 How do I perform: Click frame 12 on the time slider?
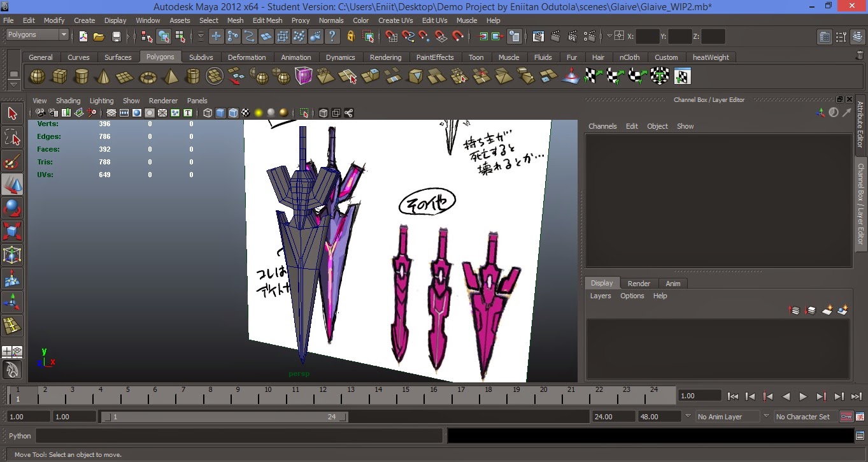click(323, 394)
